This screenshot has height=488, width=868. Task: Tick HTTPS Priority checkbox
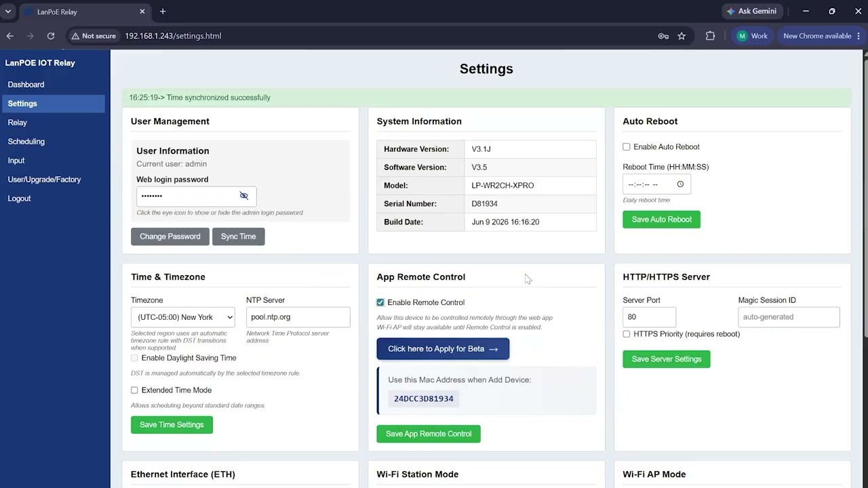coord(627,334)
